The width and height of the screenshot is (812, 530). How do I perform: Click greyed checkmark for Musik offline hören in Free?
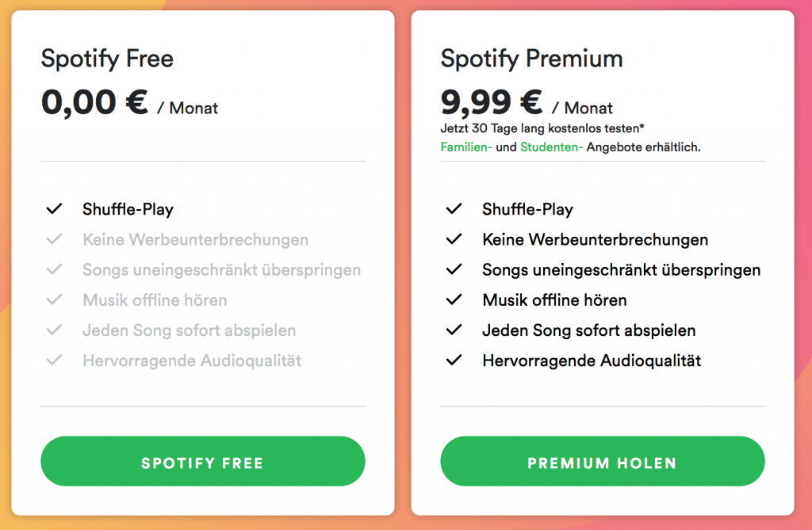point(55,299)
